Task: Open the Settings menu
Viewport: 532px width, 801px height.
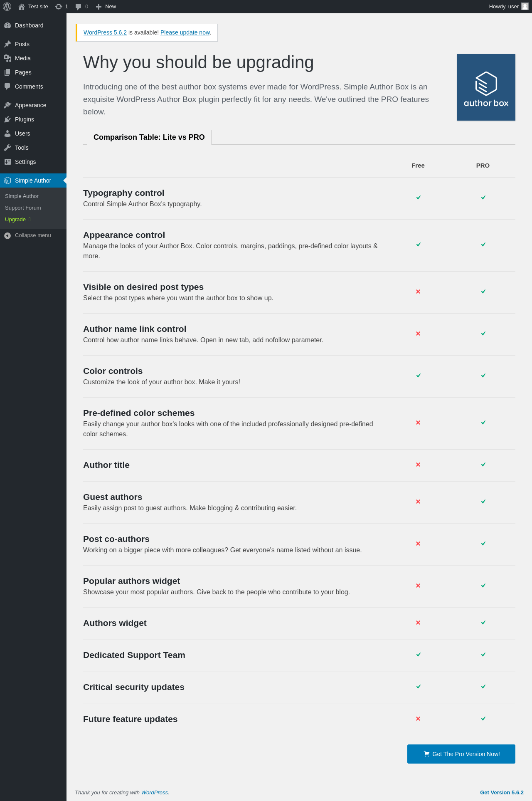Action: (33, 162)
